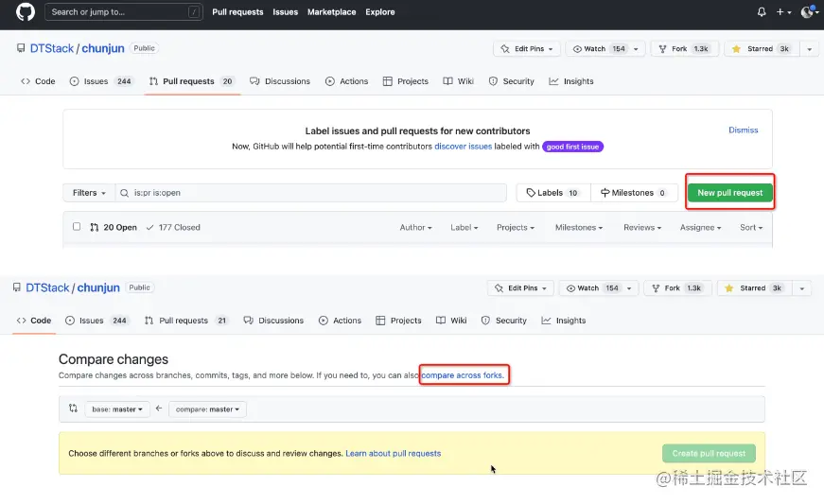Open the compare: master branch dropdown
Viewport: 824px width, 504px height.
207,409
